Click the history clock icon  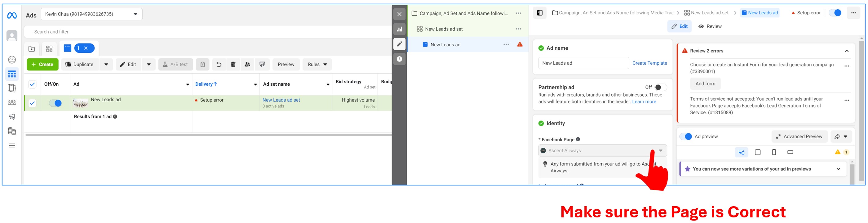pyautogui.click(x=399, y=59)
